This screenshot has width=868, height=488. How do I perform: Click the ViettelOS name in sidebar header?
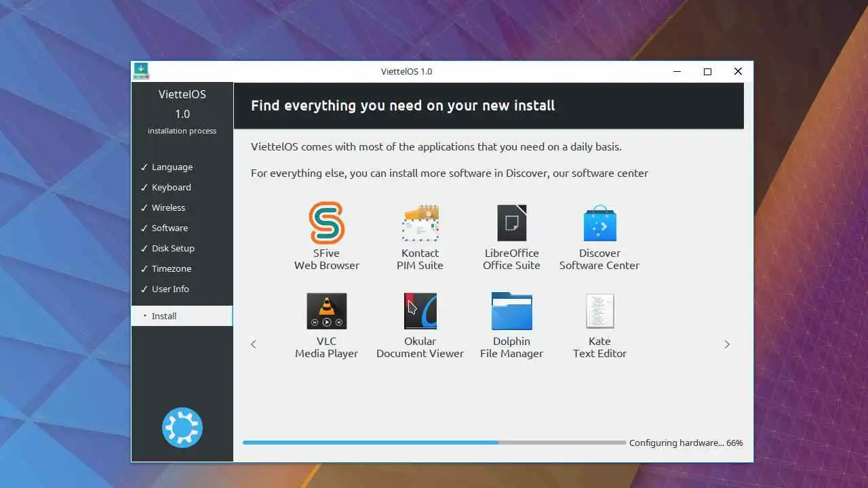pyautogui.click(x=182, y=94)
